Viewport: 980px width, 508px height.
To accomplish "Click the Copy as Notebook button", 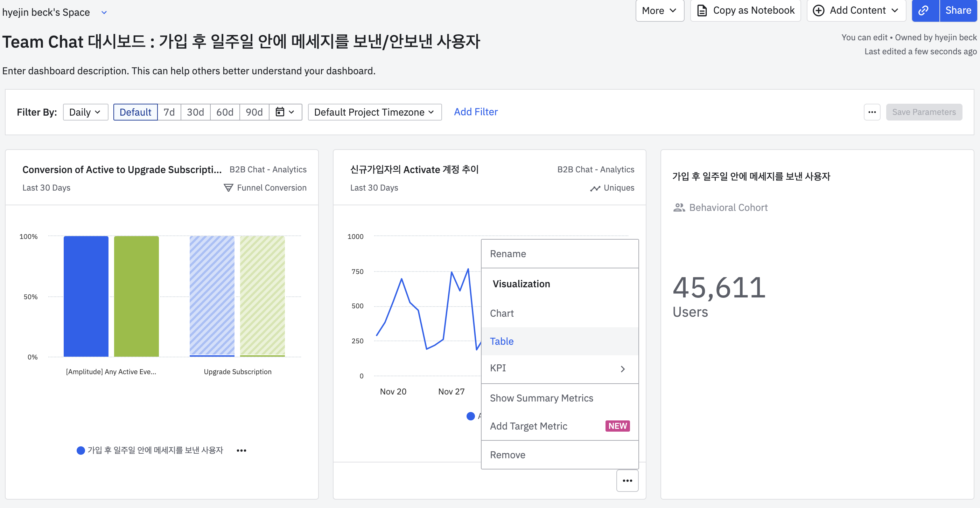I will (x=745, y=10).
